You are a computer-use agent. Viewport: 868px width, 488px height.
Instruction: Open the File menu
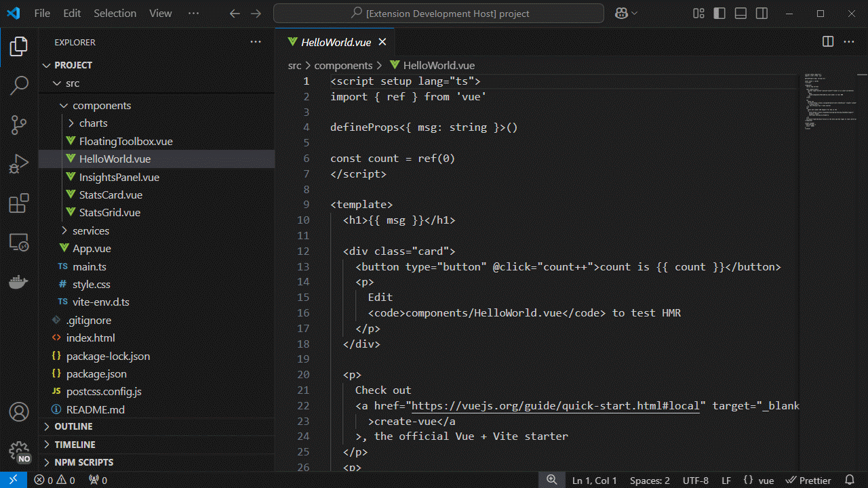click(41, 13)
